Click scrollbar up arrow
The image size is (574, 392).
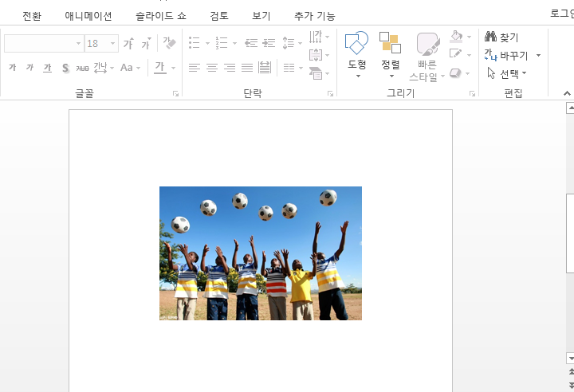[570, 108]
